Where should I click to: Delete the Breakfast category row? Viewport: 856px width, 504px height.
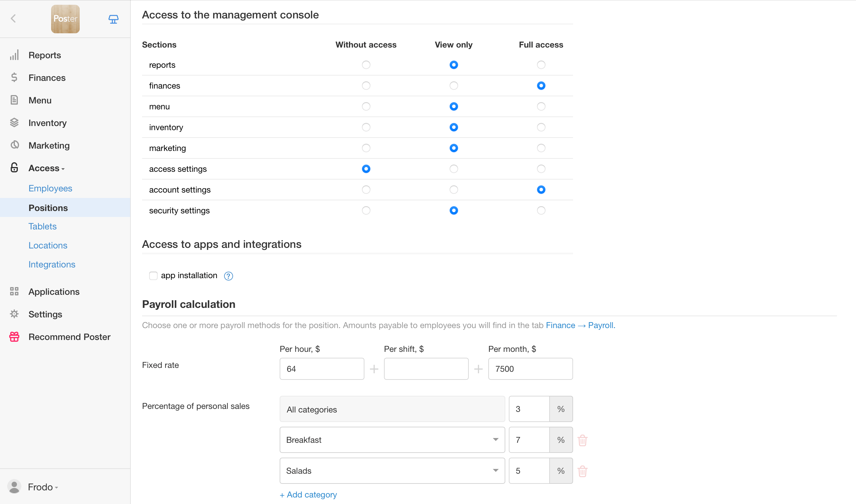(582, 440)
